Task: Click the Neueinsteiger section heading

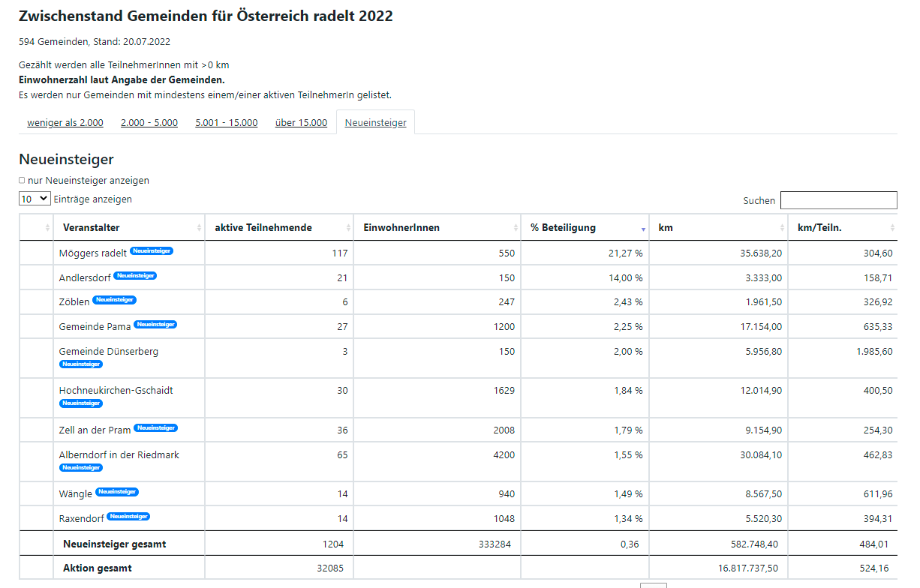Action: click(x=66, y=159)
